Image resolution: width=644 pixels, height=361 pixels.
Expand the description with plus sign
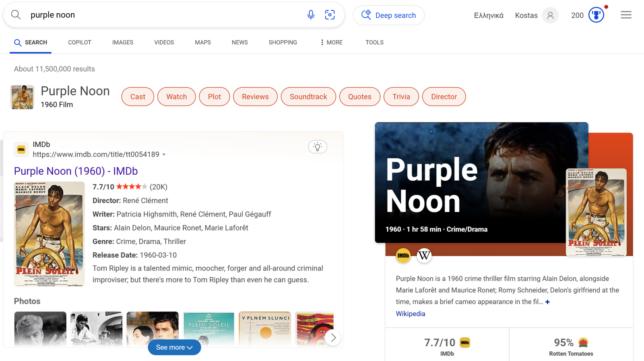click(x=547, y=302)
